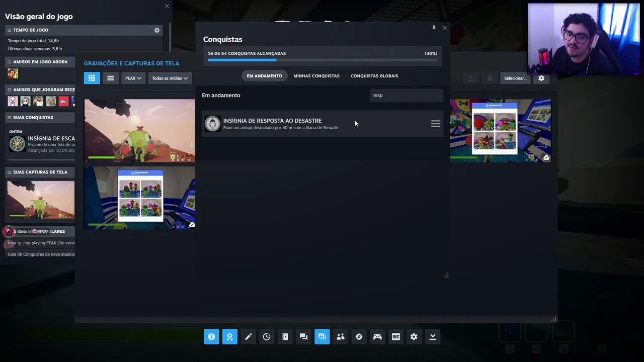Click the monkey friend avatar

pyautogui.click(x=38, y=101)
